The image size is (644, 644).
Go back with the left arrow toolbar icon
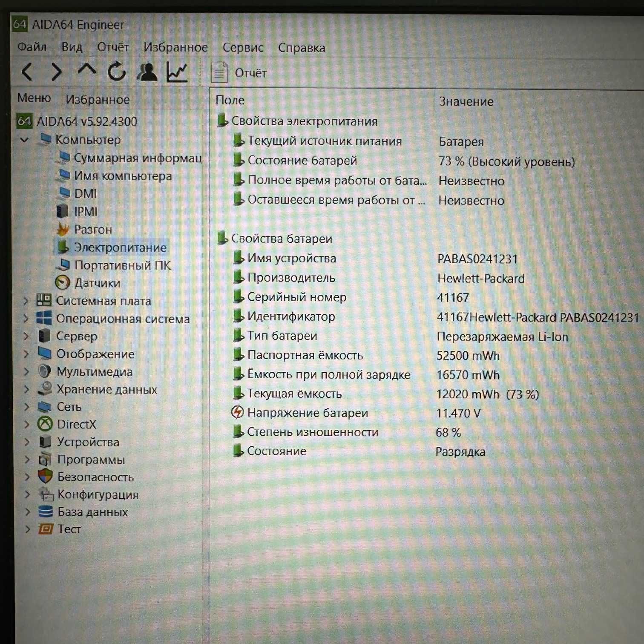(x=27, y=72)
